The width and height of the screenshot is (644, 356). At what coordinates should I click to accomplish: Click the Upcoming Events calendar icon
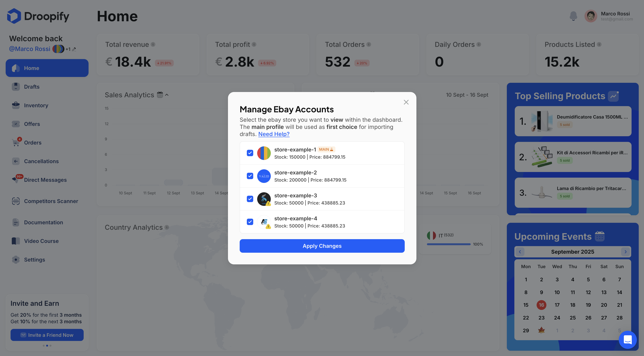[600, 236]
